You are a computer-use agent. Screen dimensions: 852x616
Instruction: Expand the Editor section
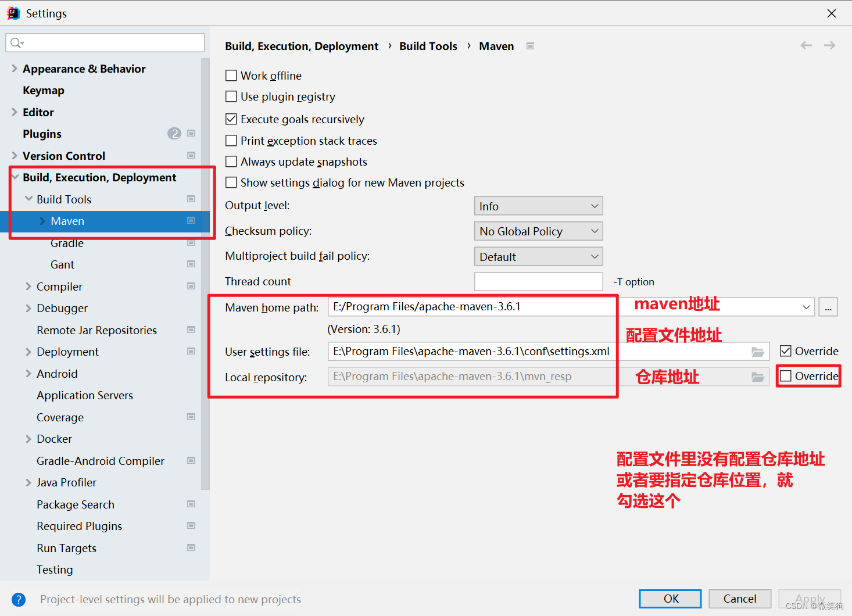pyautogui.click(x=15, y=112)
